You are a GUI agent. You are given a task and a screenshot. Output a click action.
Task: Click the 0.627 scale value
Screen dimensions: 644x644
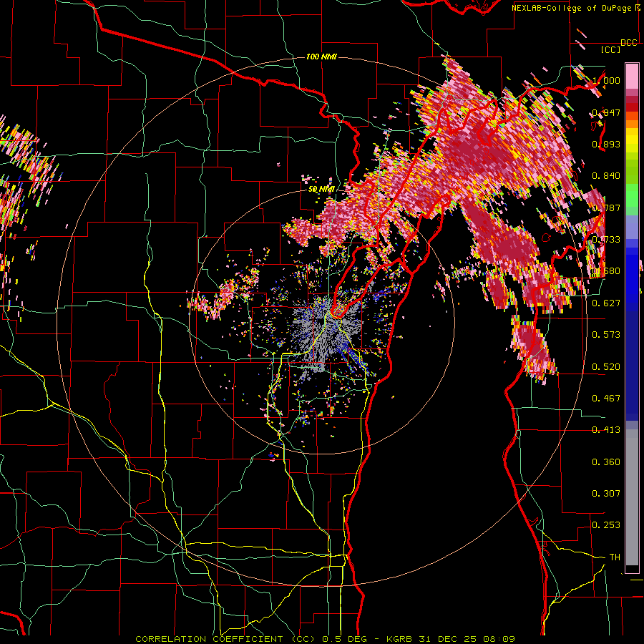606,303
